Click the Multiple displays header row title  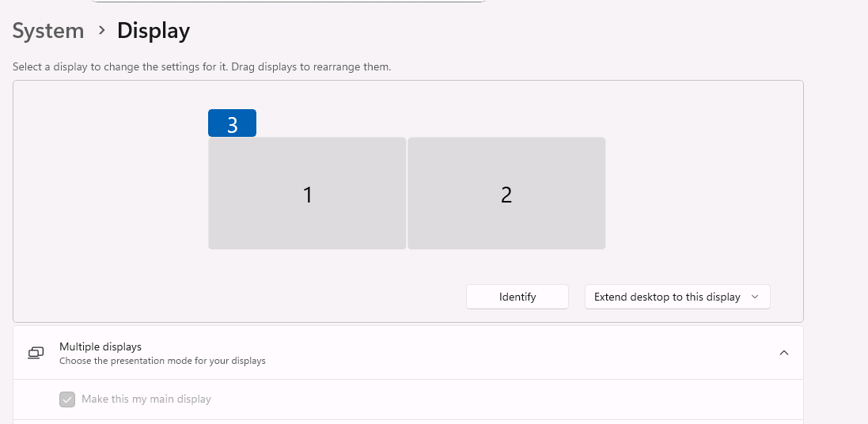100,346
